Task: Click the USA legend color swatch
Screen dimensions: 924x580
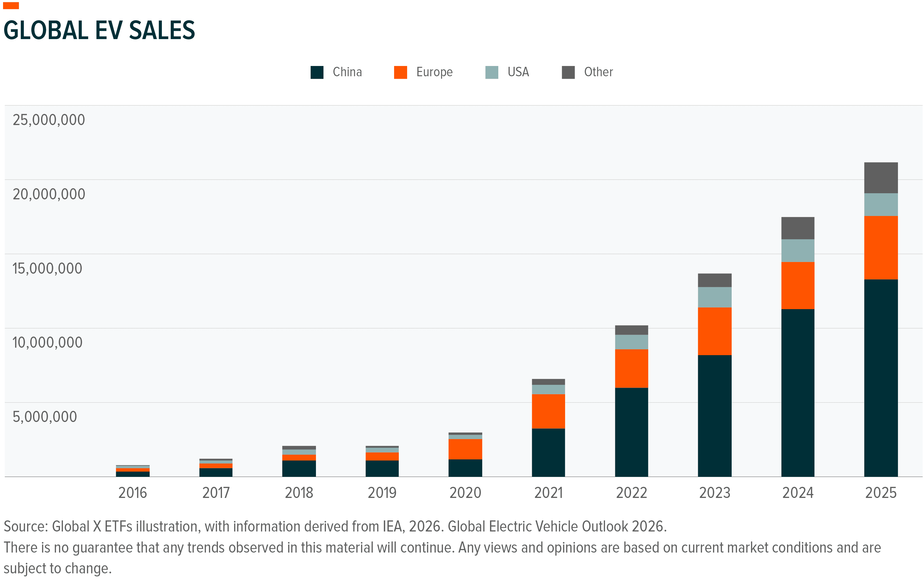Action: point(492,72)
